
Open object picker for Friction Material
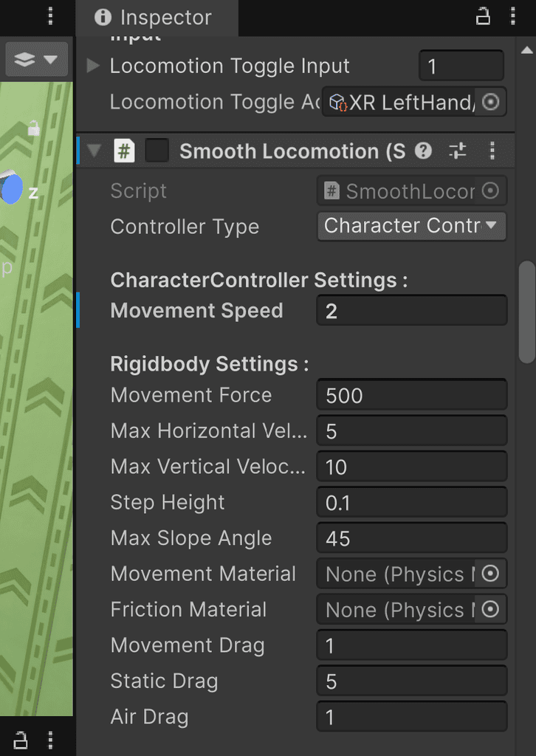pos(491,609)
